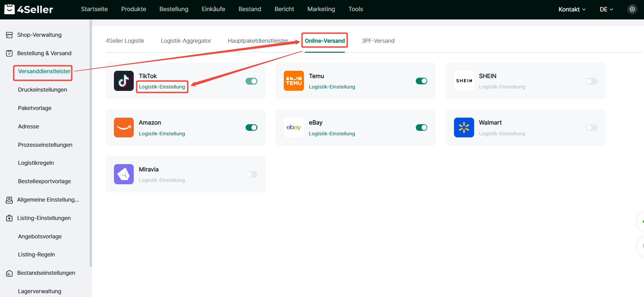Open Bestellung menu in top bar
Screen dimensions: 644x297
coord(174,9)
